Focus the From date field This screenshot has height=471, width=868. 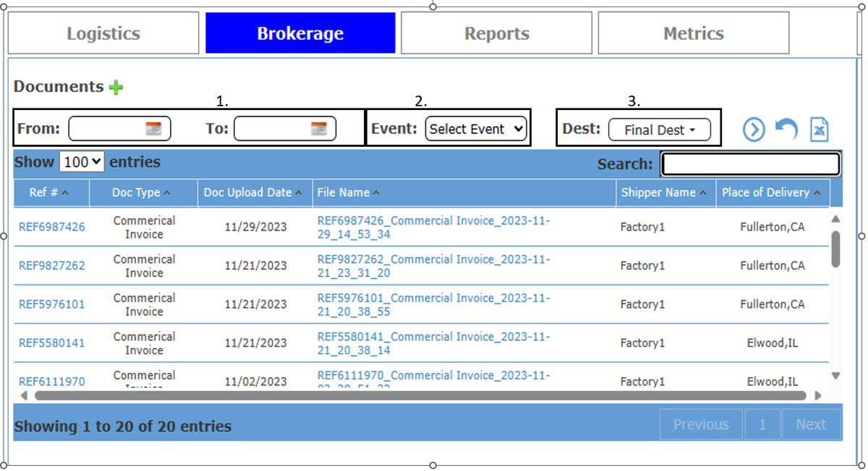click(x=119, y=129)
